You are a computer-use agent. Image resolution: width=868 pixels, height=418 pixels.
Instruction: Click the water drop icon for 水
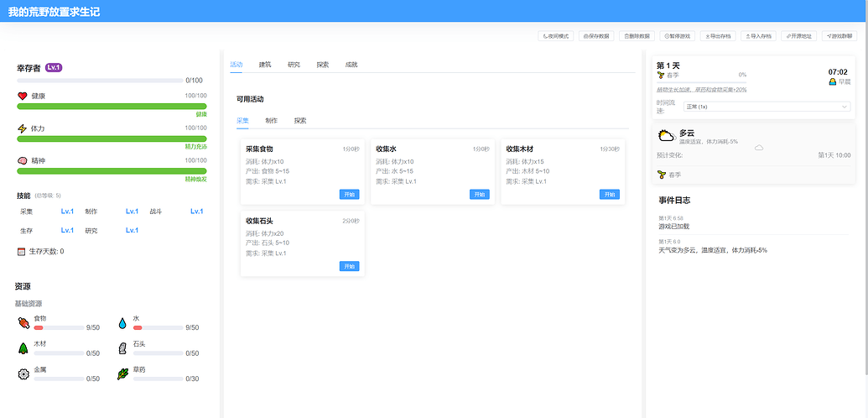[x=122, y=323]
